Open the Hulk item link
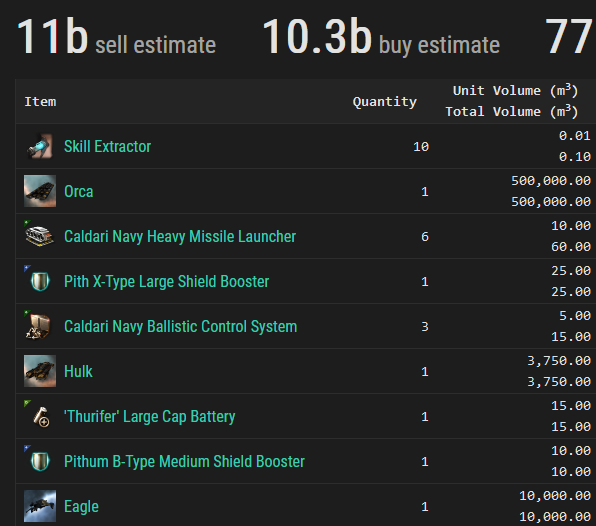The width and height of the screenshot is (596, 526). coord(78,371)
